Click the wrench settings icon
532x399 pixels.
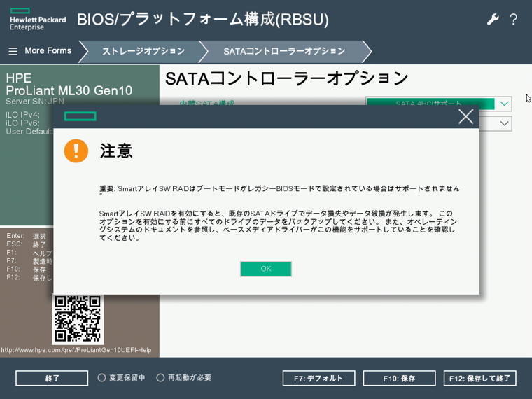(x=493, y=20)
